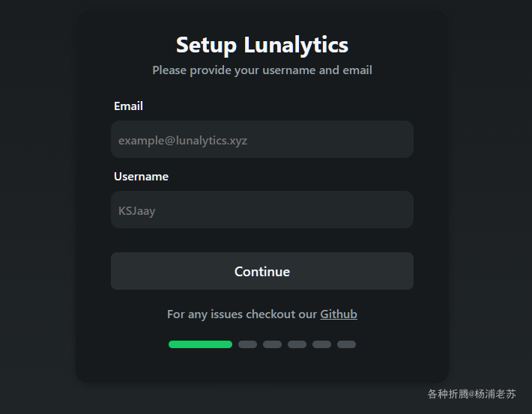Click the Username field label
532x414 pixels.
141,177
